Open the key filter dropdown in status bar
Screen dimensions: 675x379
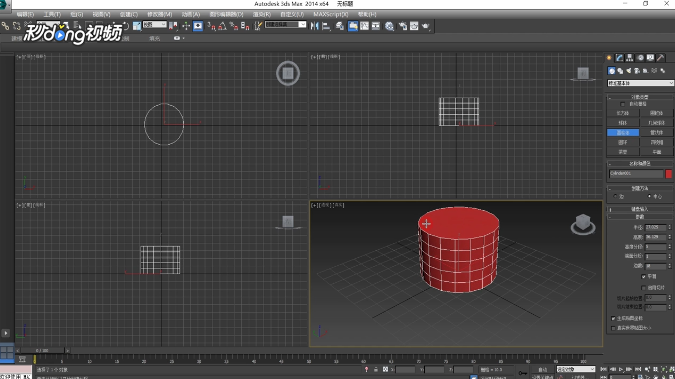pyautogui.click(x=576, y=370)
